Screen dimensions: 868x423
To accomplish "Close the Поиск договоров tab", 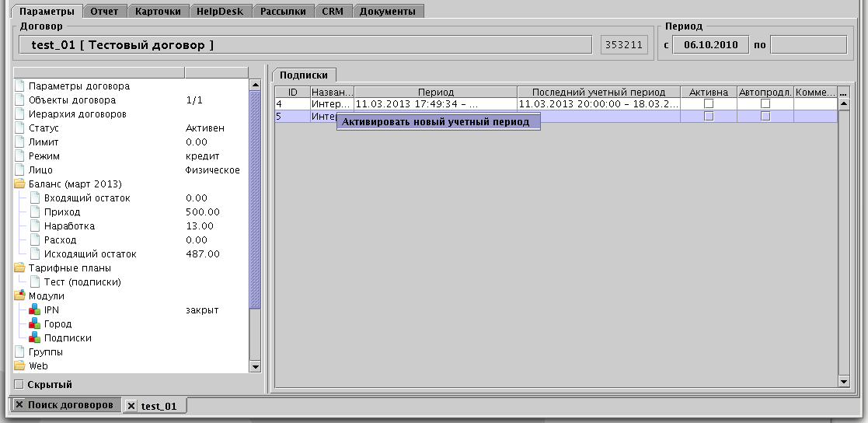I will [19, 405].
